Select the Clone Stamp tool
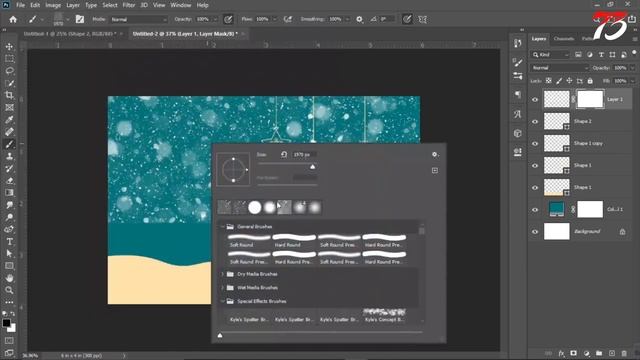The height and width of the screenshot is (360, 640). 9,156
